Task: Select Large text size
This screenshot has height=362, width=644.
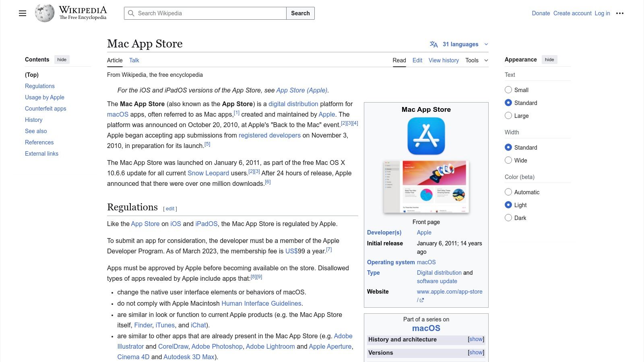Action: click(x=508, y=115)
